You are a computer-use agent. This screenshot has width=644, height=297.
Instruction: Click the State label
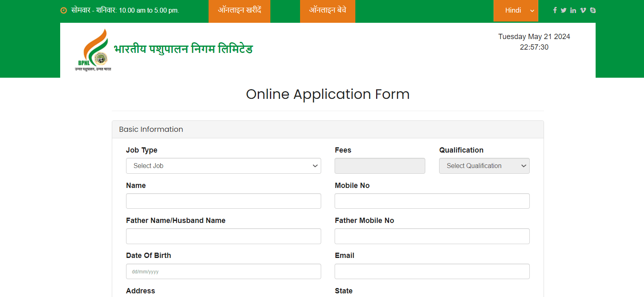point(344,291)
